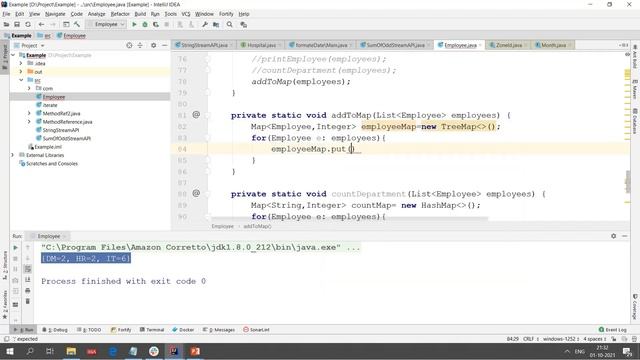Click addToMap in editor breadcrumb bar
This screenshot has height=360, width=640.
(257, 226)
